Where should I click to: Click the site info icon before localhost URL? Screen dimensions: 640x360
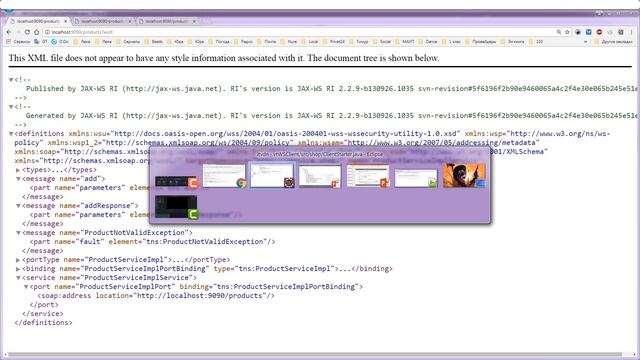47,32
